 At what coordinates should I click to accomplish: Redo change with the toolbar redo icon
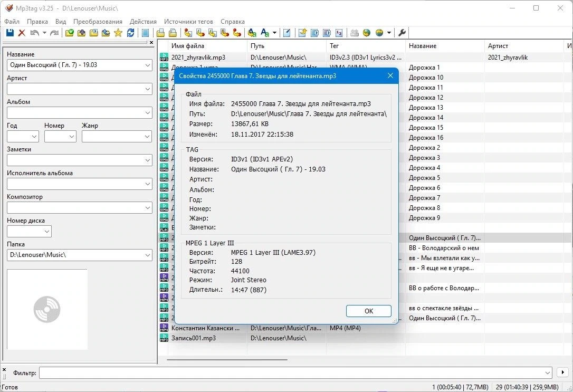(54, 33)
